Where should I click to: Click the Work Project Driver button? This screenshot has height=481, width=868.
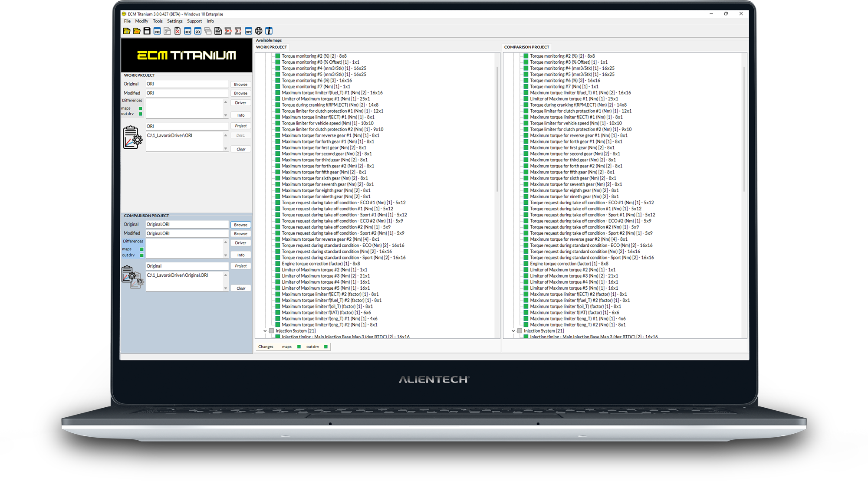pos(240,103)
